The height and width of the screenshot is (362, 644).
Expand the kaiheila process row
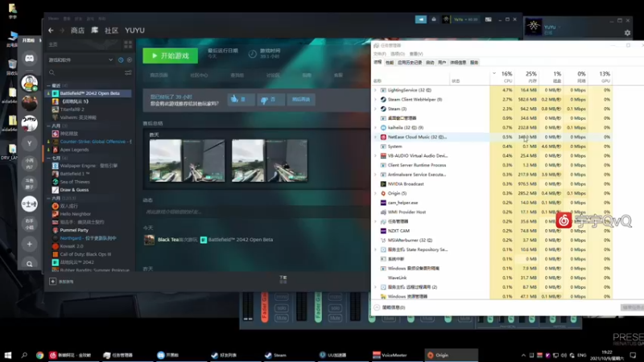(x=375, y=128)
